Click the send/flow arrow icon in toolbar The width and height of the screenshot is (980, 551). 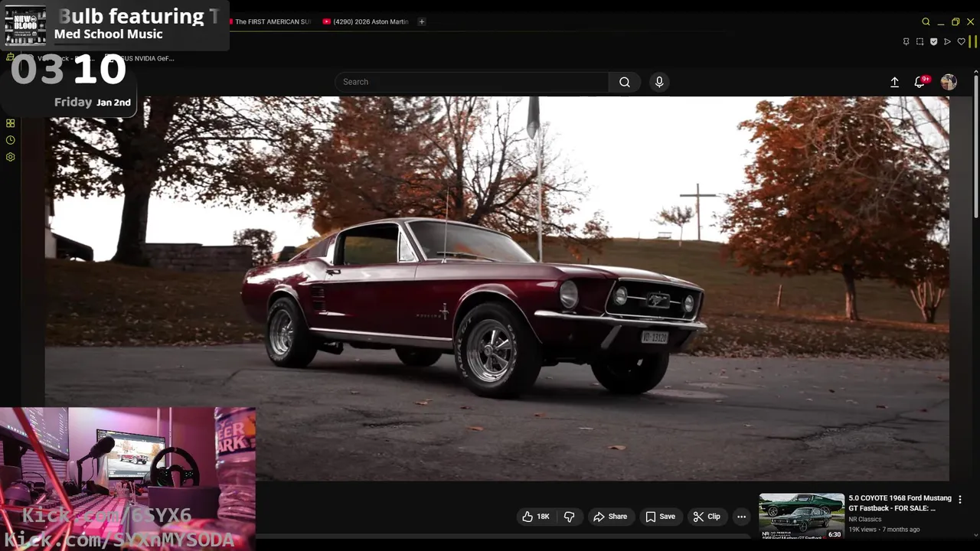[x=947, y=41]
